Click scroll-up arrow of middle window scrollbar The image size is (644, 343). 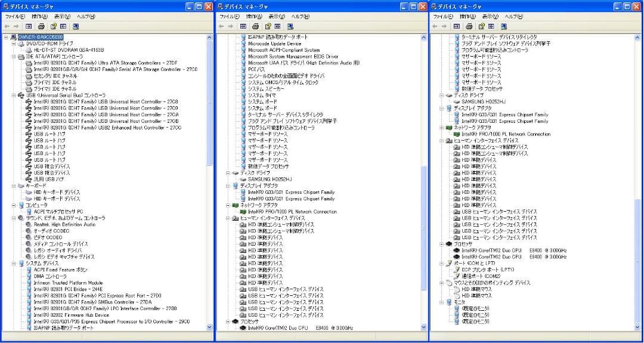(424, 38)
